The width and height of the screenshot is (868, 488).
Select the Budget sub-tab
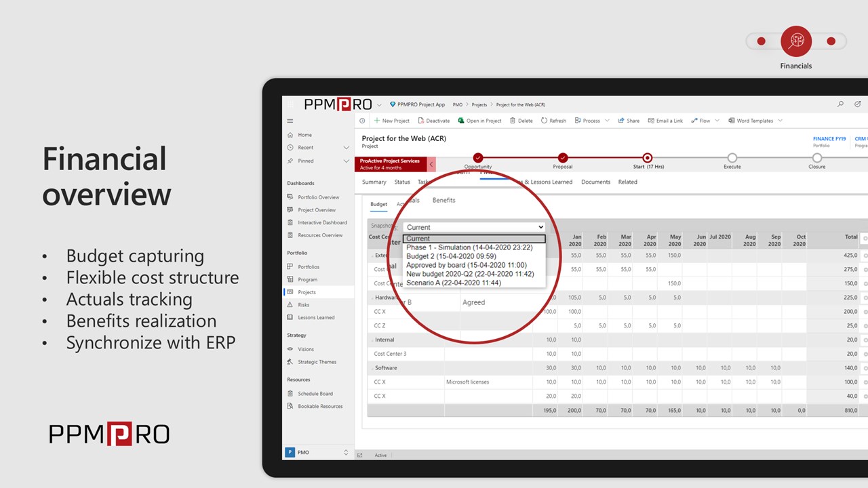378,204
